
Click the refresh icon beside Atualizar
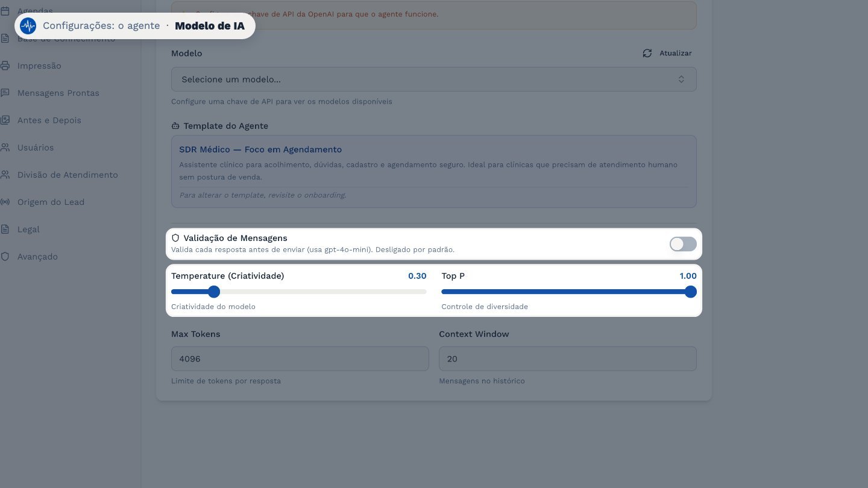click(647, 53)
